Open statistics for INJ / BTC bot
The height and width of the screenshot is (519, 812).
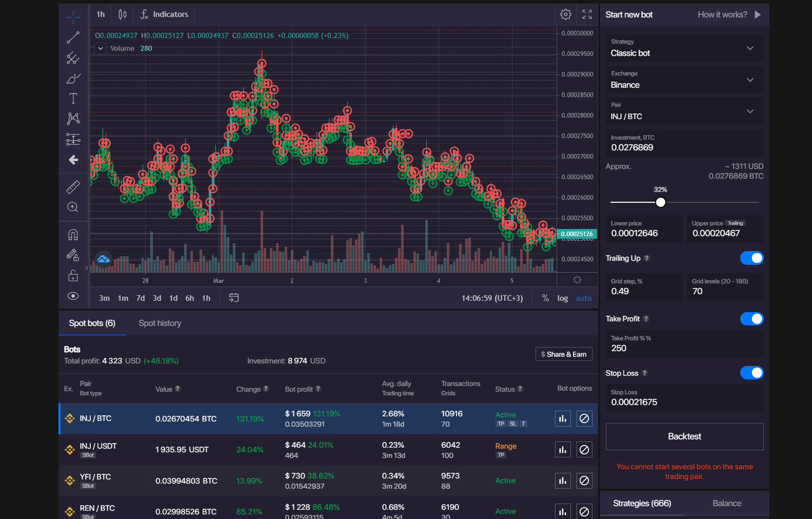[x=563, y=418]
